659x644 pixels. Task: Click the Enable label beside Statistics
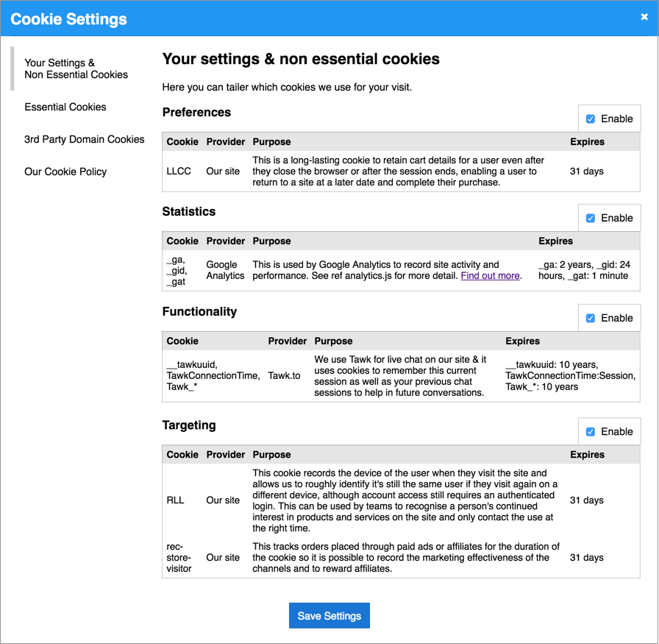tap(616, 219)
